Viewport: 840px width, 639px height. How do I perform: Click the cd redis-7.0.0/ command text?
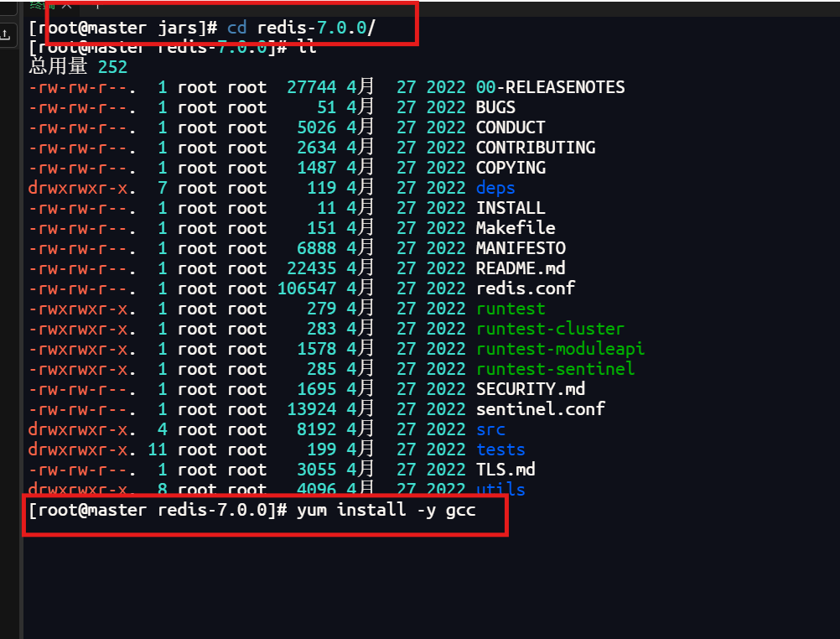(301, 28)
